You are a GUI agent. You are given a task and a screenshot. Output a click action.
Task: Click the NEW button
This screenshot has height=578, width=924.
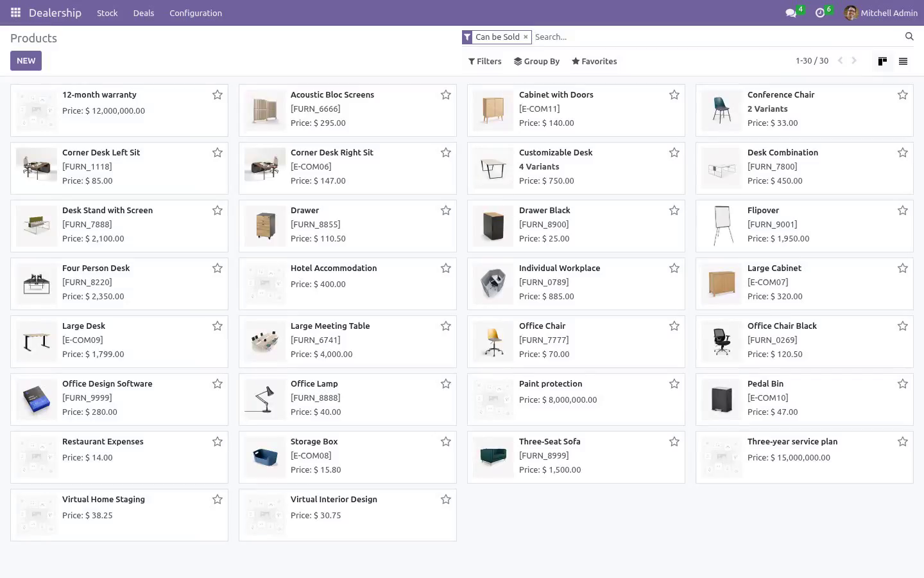(x=26, y=60)
